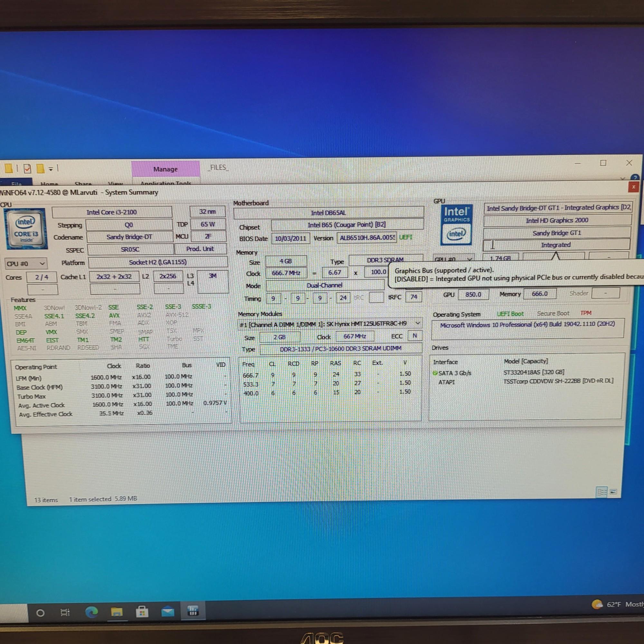Open Mail app from the taskbar

168,611
